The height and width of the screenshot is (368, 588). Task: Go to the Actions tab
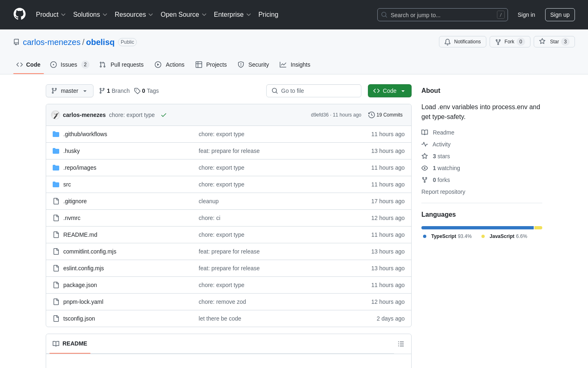tap(169, 65)
